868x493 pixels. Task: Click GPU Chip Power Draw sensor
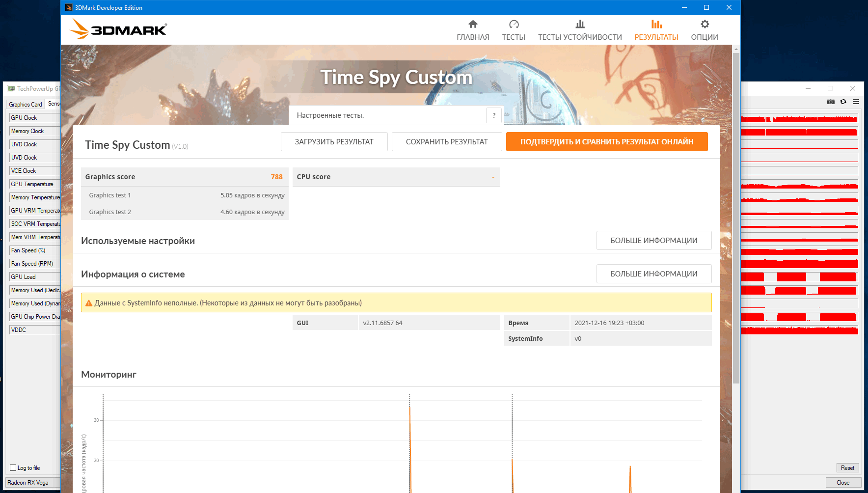(34, 317)
